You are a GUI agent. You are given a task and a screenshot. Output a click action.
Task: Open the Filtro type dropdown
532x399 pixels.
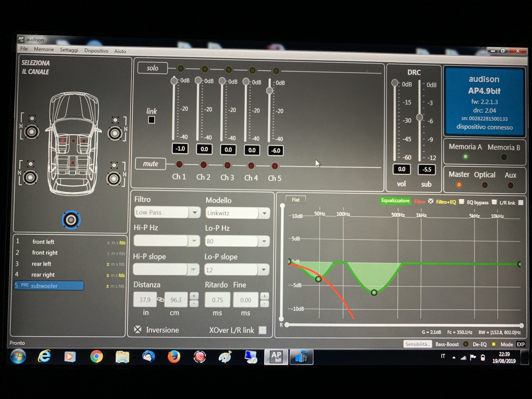coord(195,212)
